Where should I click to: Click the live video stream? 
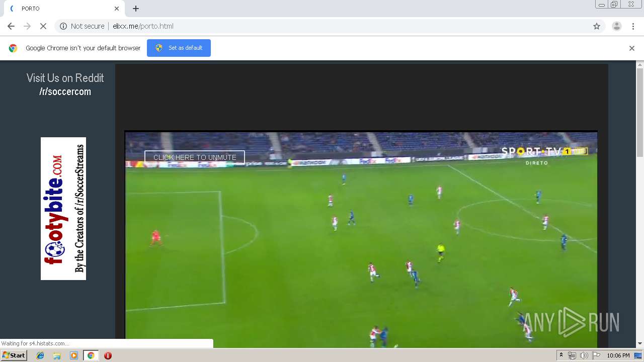click(361, 240)
